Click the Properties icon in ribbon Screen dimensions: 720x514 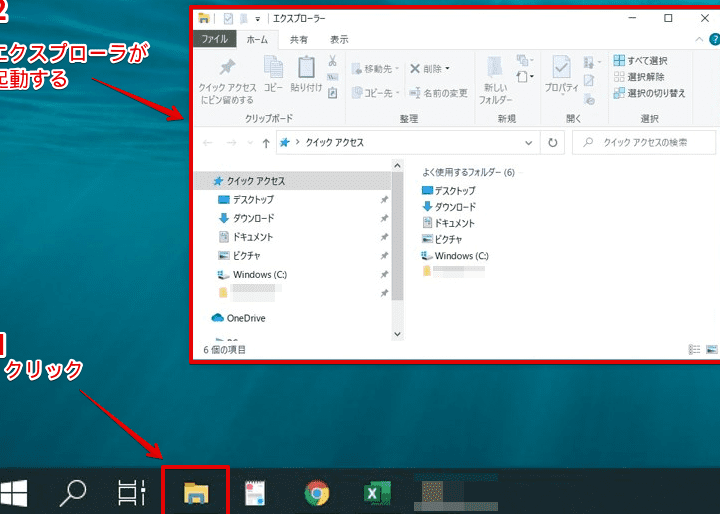[562, 78]
